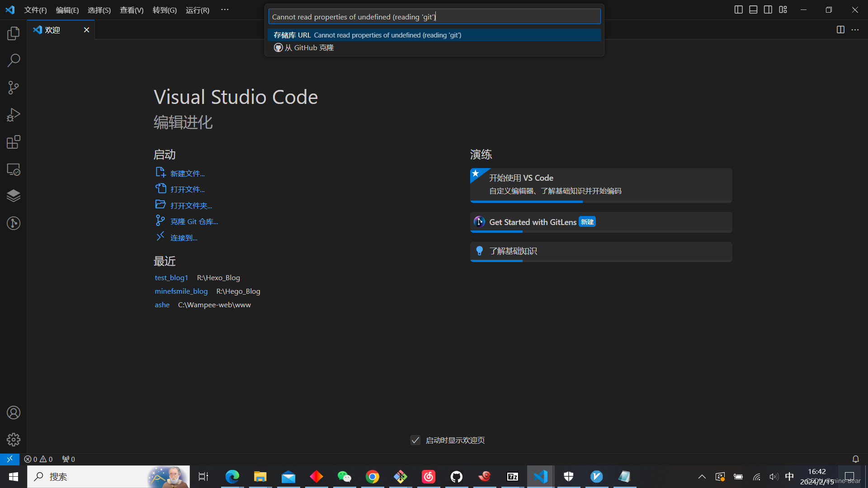Open the Source Control view icon
Image resolution: width=868 pixels, height=488 pixels.
14,88
